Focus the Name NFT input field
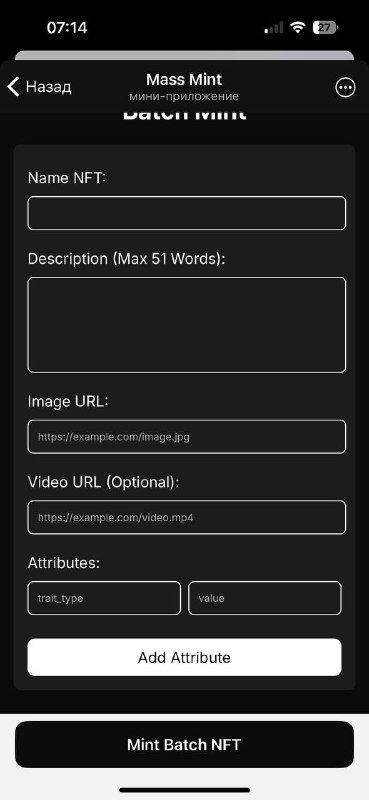Viewport: 369px width, 800px height. tap(187, 213)
